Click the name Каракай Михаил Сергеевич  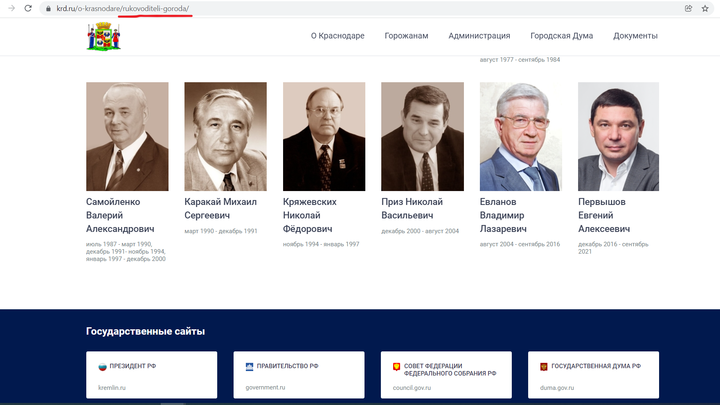(x=220, y=208)
